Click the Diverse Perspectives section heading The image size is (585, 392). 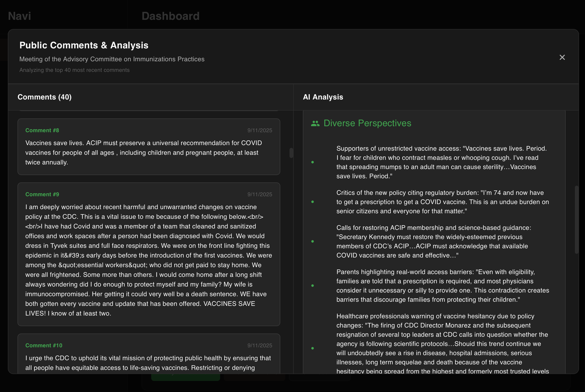367,123
